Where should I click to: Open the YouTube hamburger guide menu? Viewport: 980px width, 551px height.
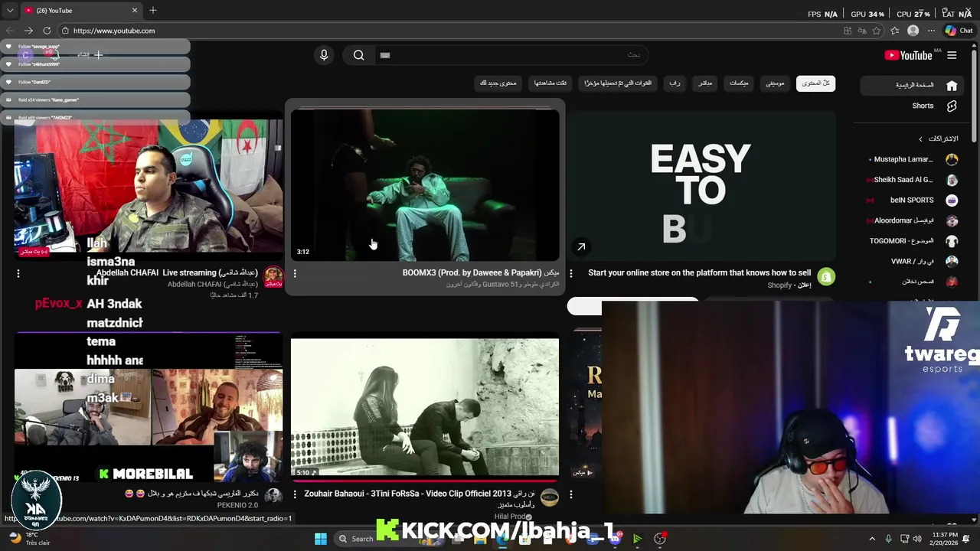pyautogui.click(x=952, y=55)
